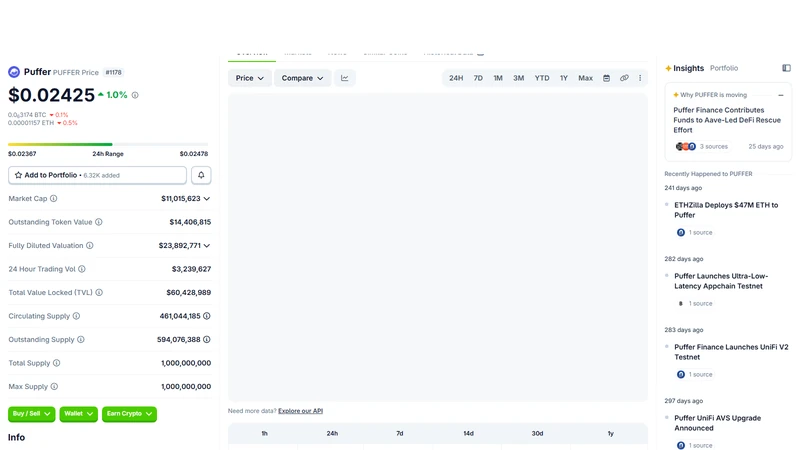This screenshot has height=450, width=800.
Task: Click the info icon beside price change 1.0%
Action: pos(135,95)
